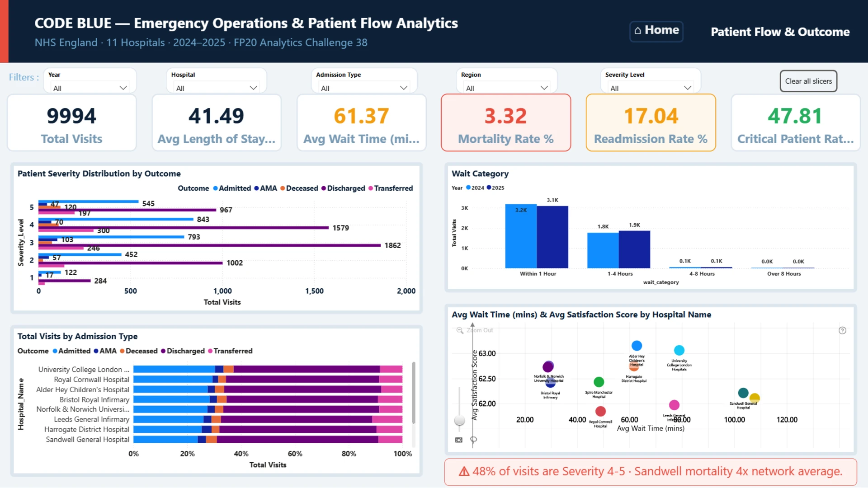Click the Clear all slicers button

pos(808,81)
